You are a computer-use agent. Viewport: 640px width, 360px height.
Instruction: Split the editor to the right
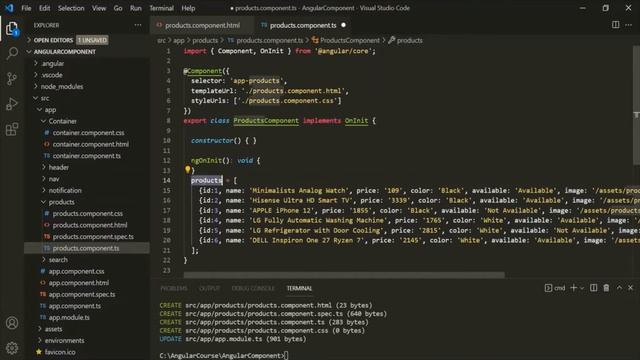pyautogui.click(x=616, y=25)
